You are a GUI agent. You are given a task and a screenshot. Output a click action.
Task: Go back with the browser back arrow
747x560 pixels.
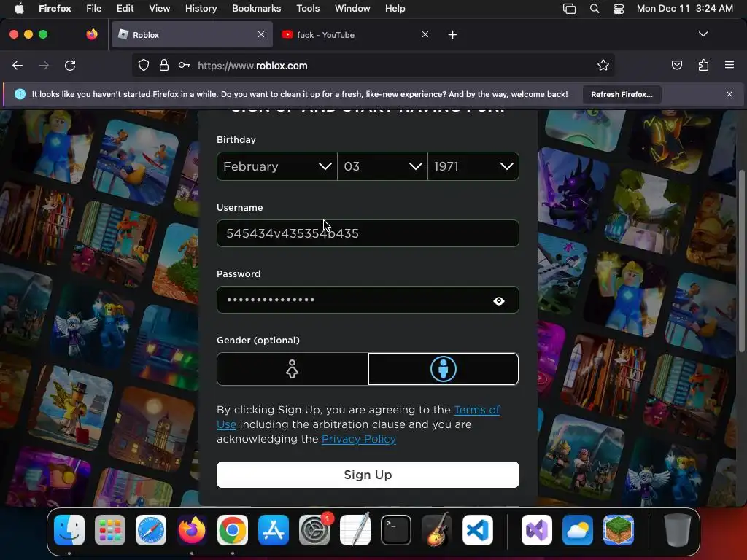tap(18, 65)
